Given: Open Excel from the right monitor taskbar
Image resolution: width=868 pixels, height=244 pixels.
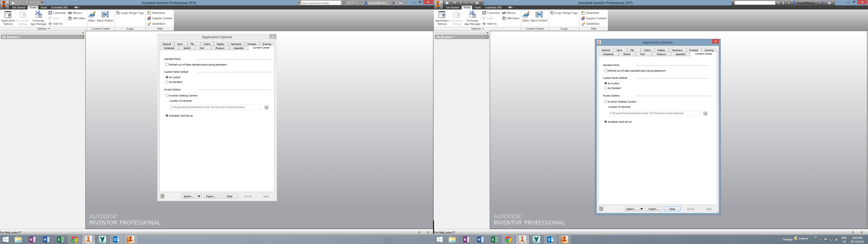Looking at the screenshot, I should [x=494, y=239].
